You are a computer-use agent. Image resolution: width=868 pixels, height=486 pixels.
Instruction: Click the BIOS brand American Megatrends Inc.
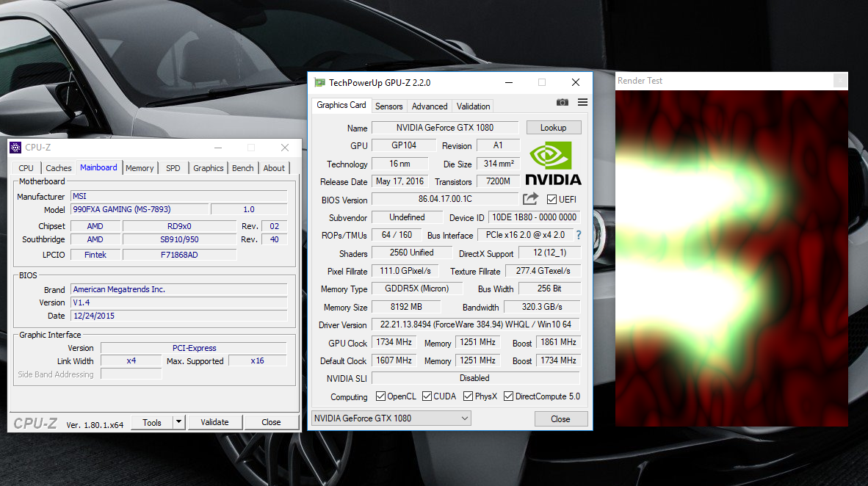click(x=178, y=289)
